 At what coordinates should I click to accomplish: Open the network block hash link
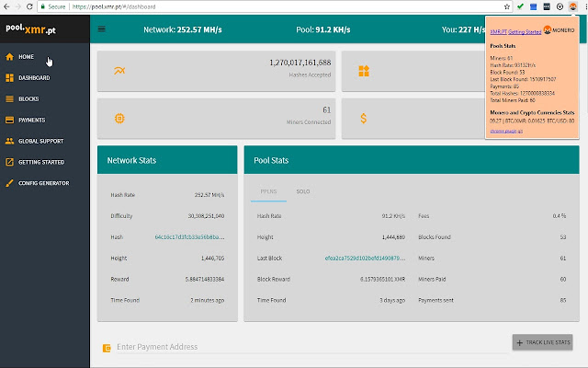pyautogui.click(x=190, y=237)
